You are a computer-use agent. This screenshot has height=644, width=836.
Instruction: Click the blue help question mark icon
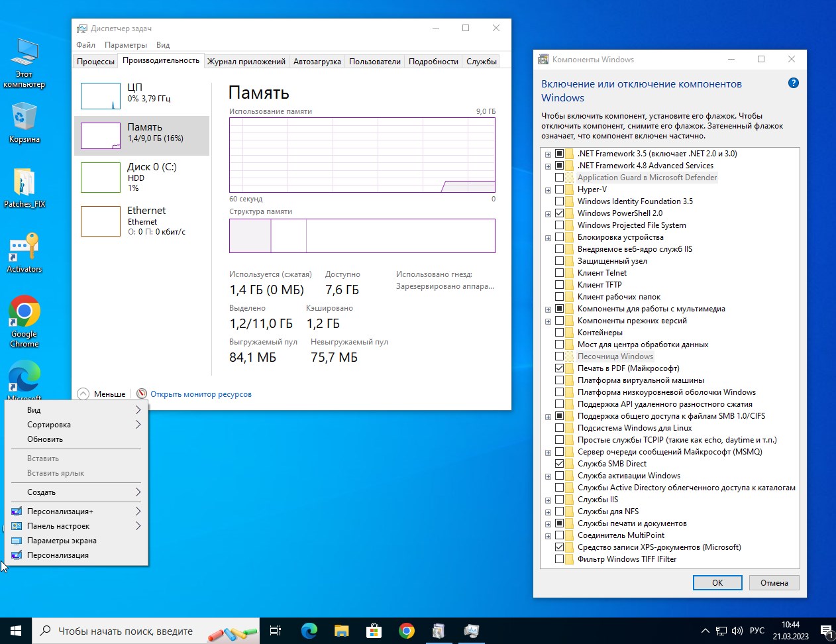pos(793,83)
